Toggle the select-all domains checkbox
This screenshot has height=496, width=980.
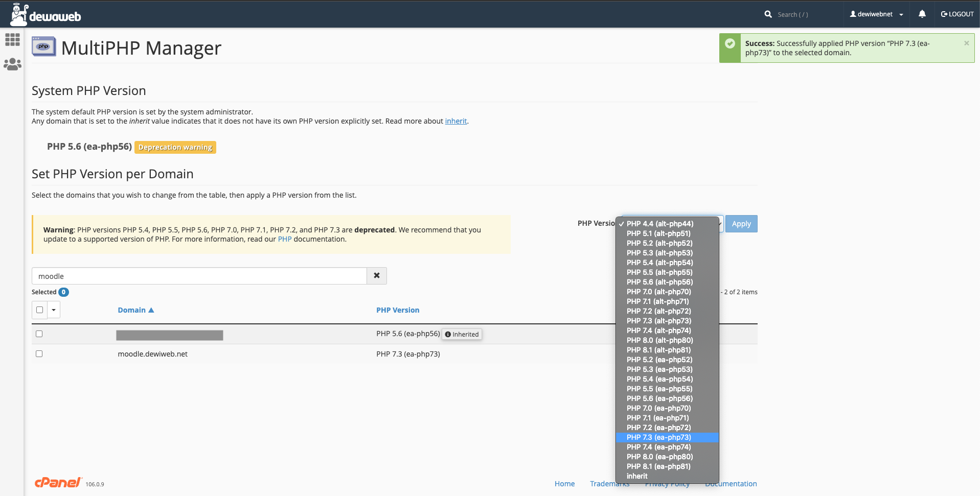point(39,310)
